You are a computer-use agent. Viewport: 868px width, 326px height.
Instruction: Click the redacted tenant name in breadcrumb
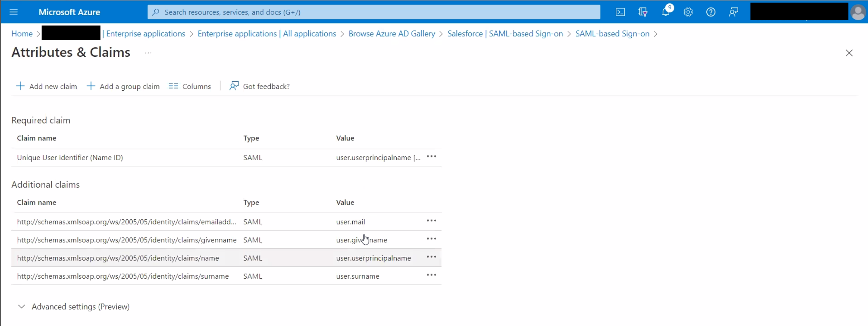[71, 33]
